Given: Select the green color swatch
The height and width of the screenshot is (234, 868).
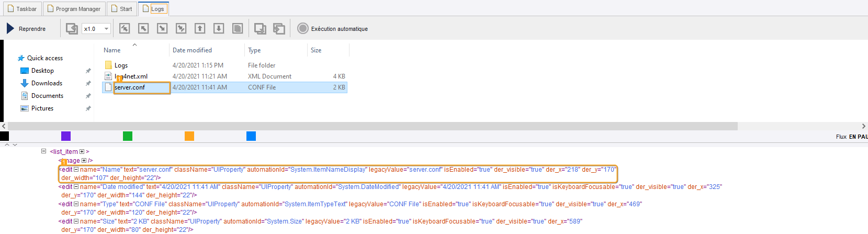Looking at the screenshot, I should coord(128,136).
